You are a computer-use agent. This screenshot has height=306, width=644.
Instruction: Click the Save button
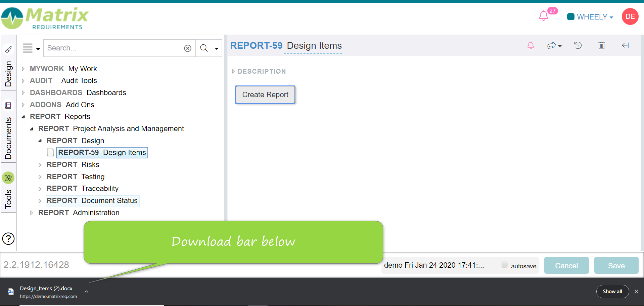click(616, 266)
